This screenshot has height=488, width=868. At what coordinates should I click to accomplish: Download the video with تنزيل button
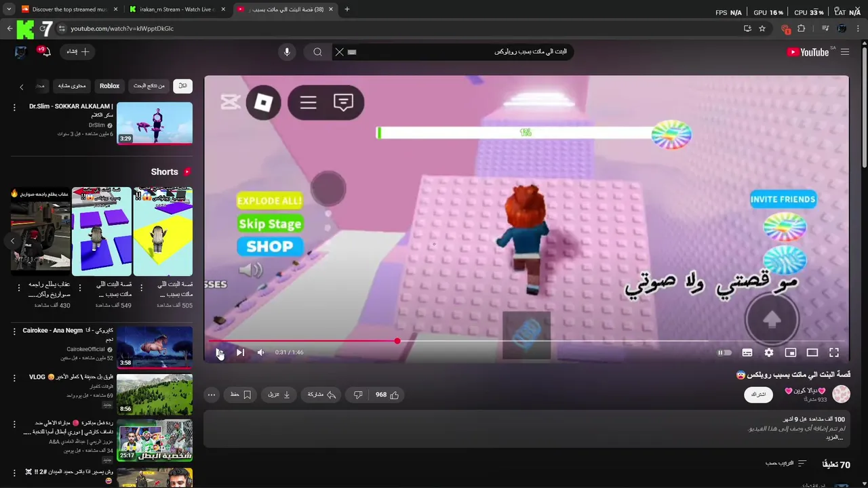279,394
